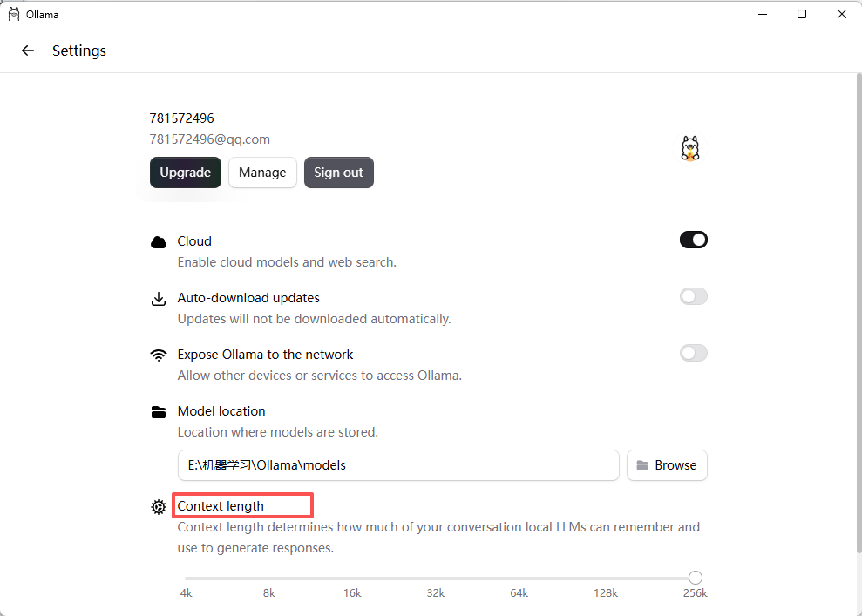Disable the Cloud toggle
862x616 pixels.
[693, 240]
